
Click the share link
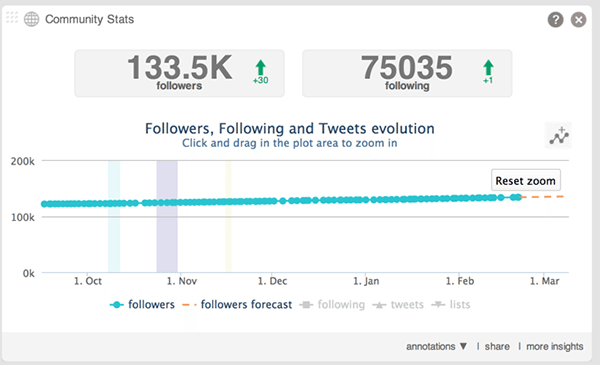pos(497,346)
